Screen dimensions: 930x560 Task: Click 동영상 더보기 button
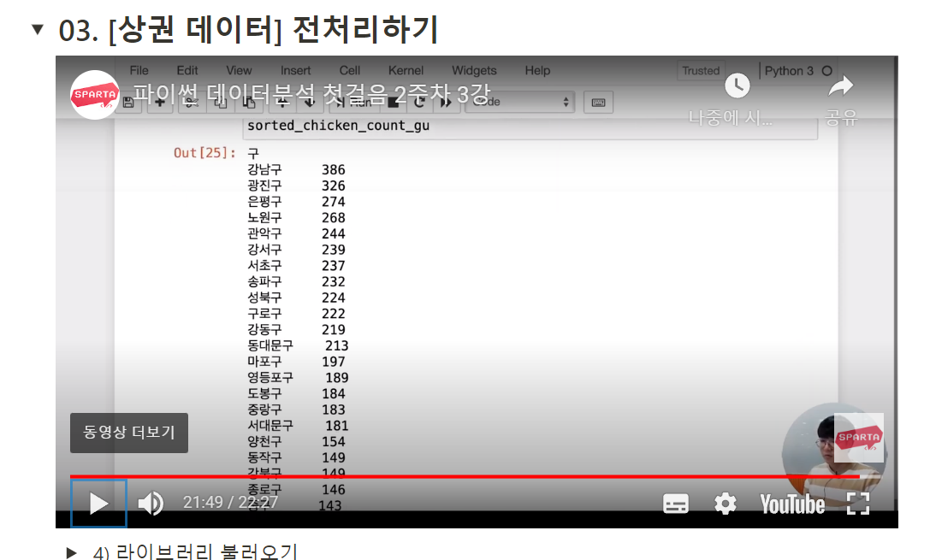pos(129,433)
